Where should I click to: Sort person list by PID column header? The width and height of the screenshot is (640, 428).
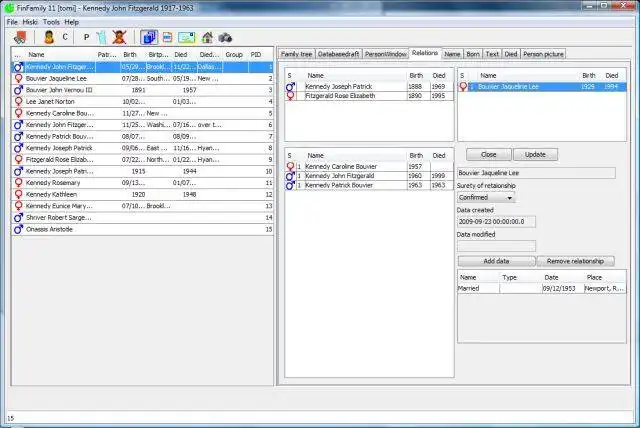261,55
